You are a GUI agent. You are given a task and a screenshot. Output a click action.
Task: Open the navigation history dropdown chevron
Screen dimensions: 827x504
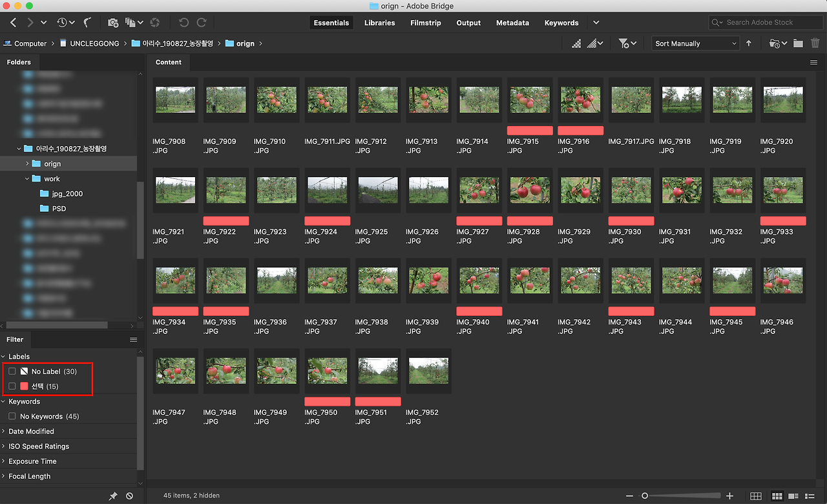(x=44, y=23)
